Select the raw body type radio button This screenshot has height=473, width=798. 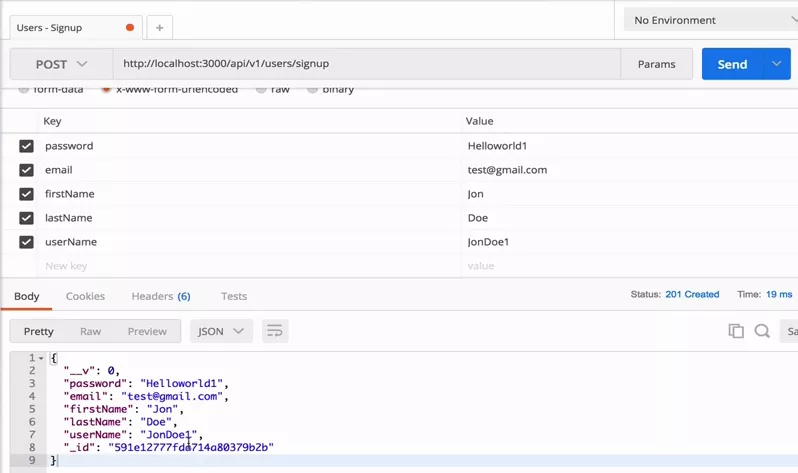[x=261, y=89]
